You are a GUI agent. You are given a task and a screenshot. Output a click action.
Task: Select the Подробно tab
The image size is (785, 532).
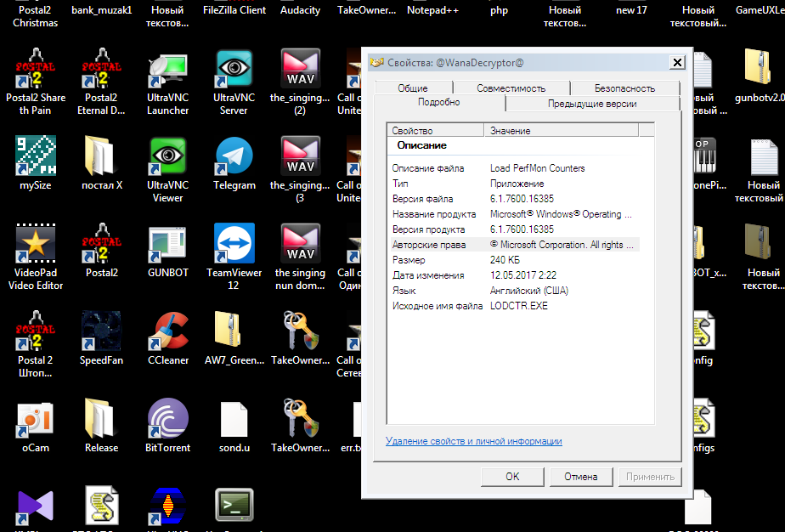439,102
